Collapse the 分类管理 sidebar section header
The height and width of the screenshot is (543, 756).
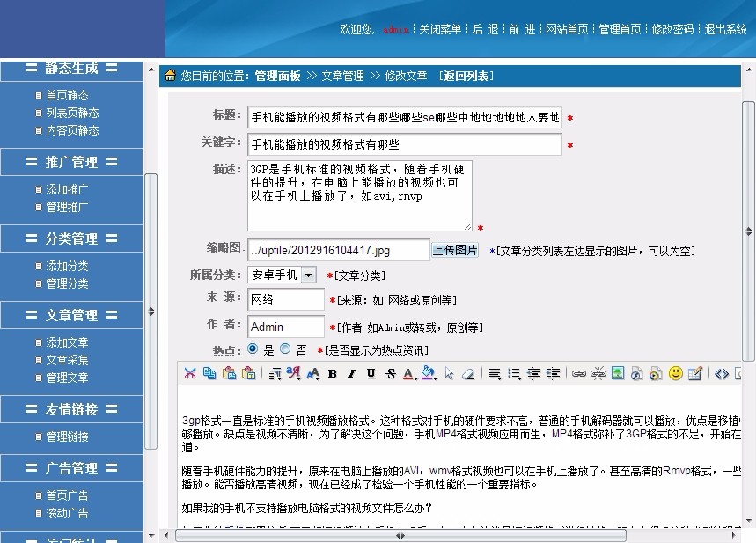click(72, 238)
